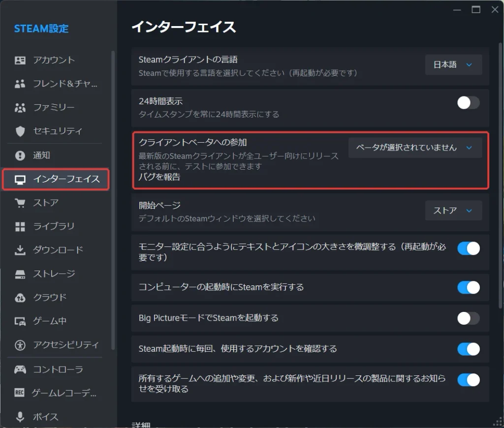Click the ゲームレコーディング REC icon
This screenshot has width=504, height=428.
(19, 393)
